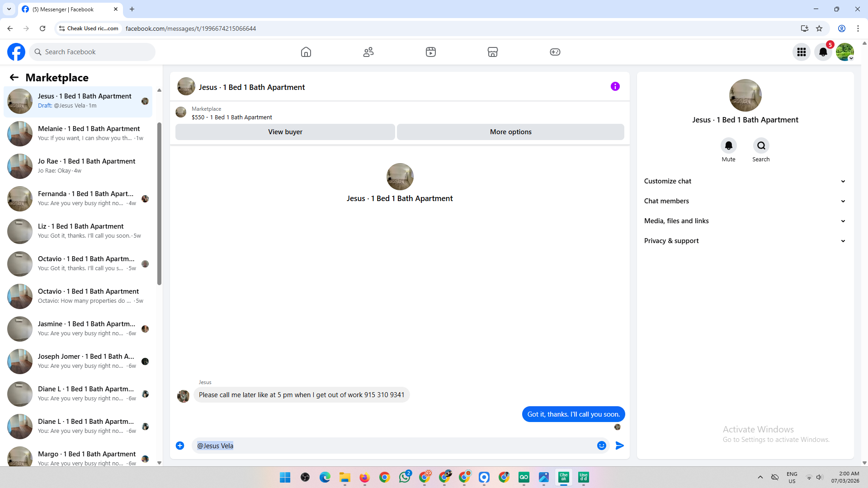This screenshot has width=868, height=488.
Task: Open the notifications bell with badge
Action: pos(823,52)
